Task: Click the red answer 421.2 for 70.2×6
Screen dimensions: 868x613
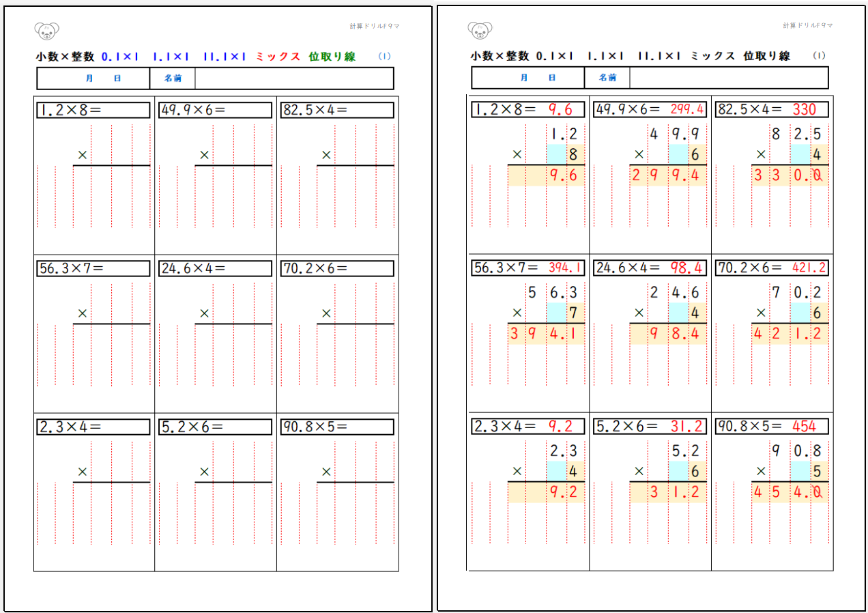Action: coord(809,268)
